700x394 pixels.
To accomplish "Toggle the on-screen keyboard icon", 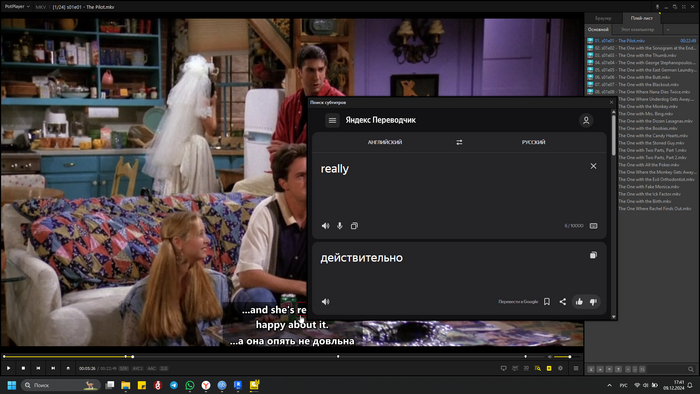I will pos(593,226).
